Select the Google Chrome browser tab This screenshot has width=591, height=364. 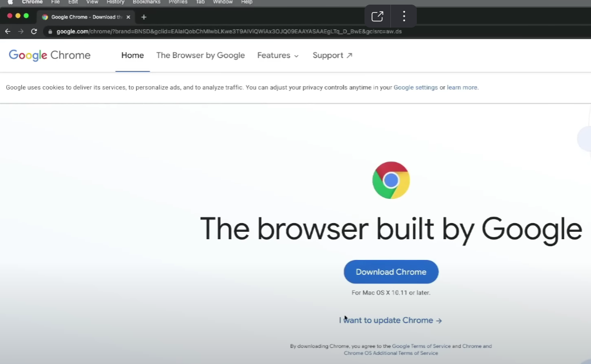point(86,17)
